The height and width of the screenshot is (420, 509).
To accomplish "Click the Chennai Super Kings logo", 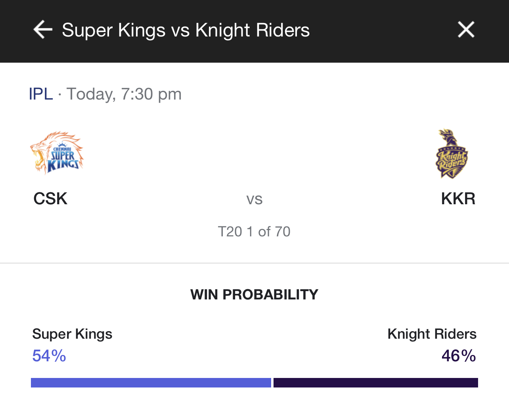I will (57, 153).
